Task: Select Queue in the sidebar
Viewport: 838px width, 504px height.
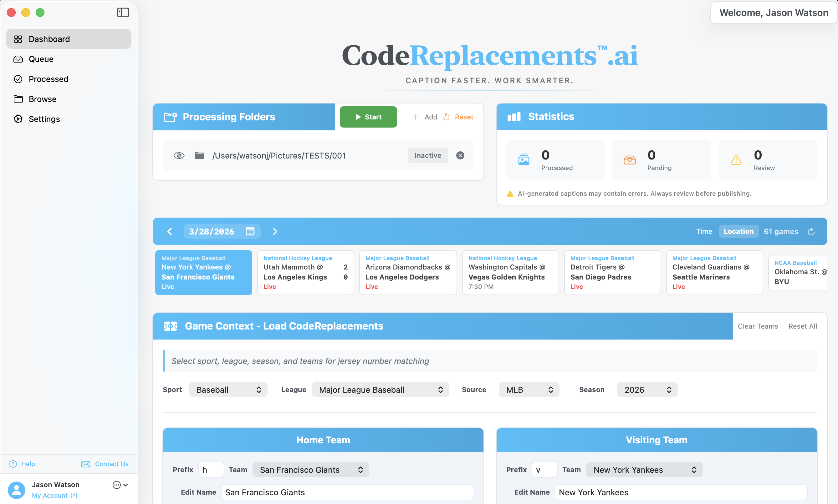Action: pyautogui.click(x=41, y=59)
